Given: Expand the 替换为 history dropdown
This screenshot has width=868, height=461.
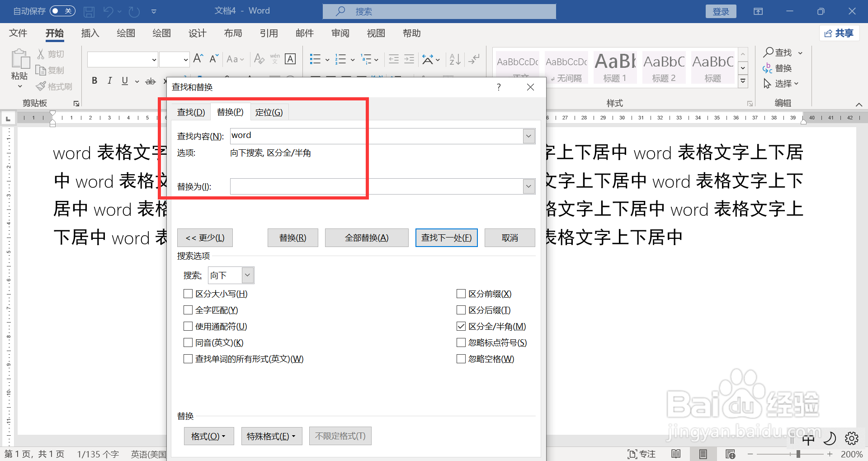Looking at the screenshot, I should click(528, 186).
